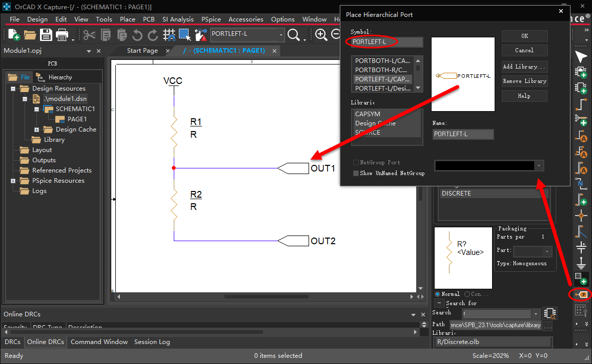The height and width of the screenshot is (364, 592).
Task: Click OK in Place Hierarchical Port dialog
Action: (x=524, y=36)
